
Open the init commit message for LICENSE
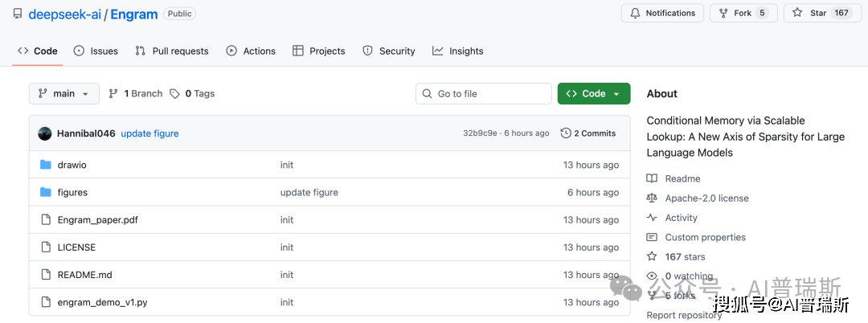point(287,247)
